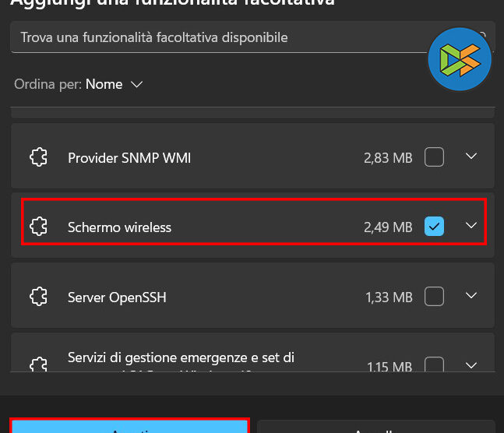This screenshot has height=433, width=504.
Task: Click the Schermo wireless puzzle icon
Action: [38, 227]
